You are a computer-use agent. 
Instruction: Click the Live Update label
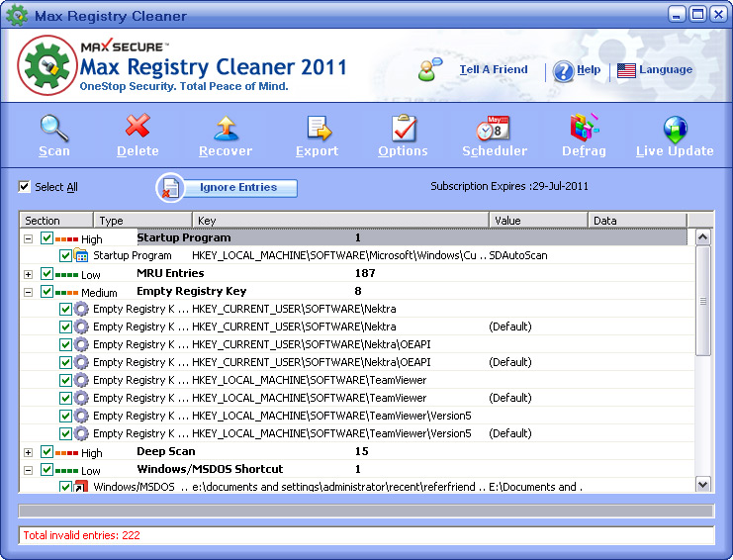tap(675, 151)
